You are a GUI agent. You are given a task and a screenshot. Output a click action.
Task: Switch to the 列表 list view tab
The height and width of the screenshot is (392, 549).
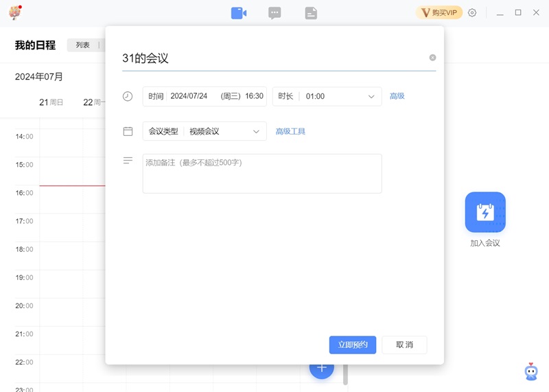tap(83, 45)
